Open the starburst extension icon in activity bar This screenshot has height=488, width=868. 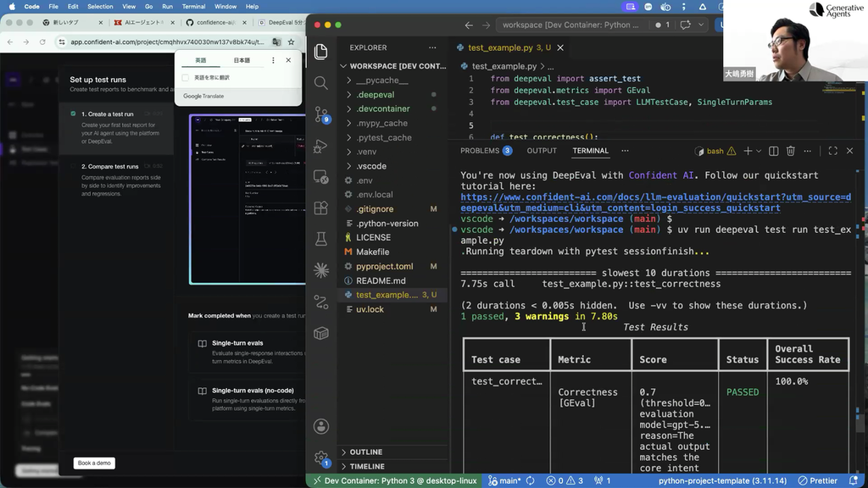(x=321, y=270)
